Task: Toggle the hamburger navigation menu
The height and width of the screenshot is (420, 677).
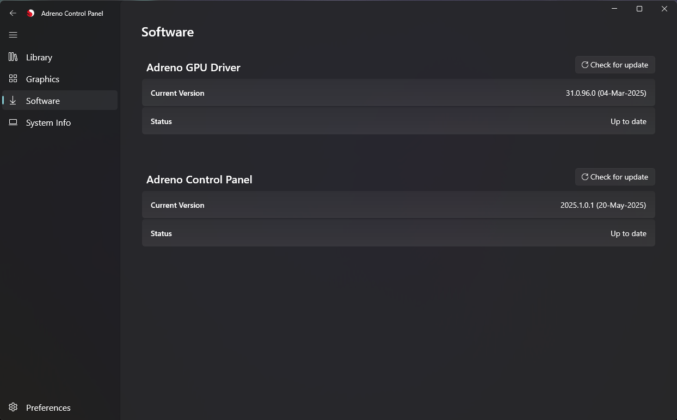Action: [13, 35]
